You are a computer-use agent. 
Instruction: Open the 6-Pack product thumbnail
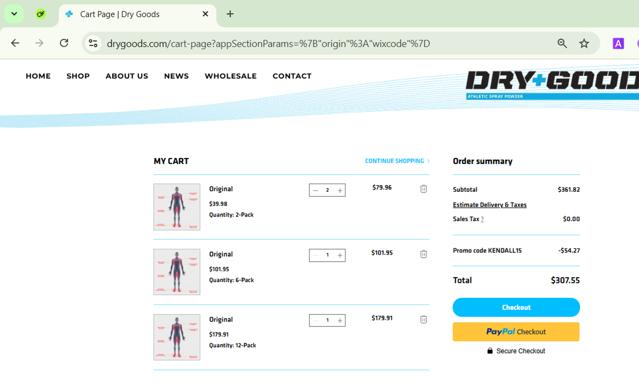pyautogui.click(x=177, y=271)
